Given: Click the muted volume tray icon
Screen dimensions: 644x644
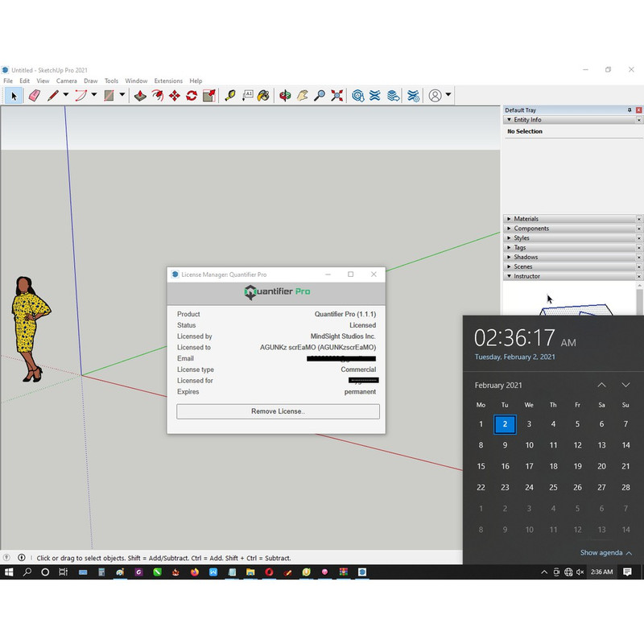Looking at the screenshot, I should pyautogui.click(x=580, y=572).
